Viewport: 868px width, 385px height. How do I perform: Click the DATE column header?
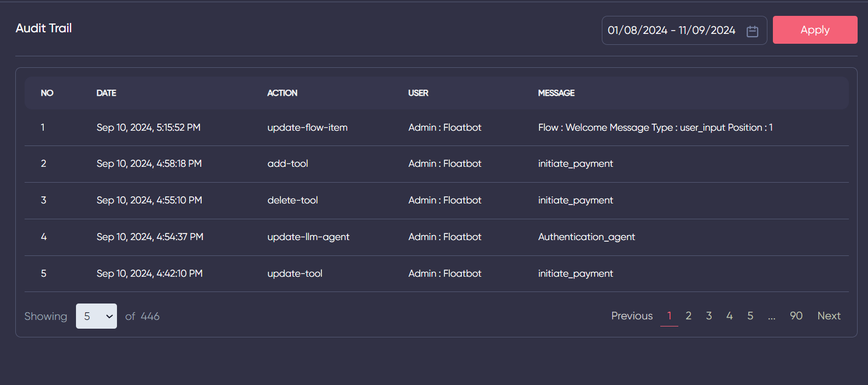click(106, 93)
